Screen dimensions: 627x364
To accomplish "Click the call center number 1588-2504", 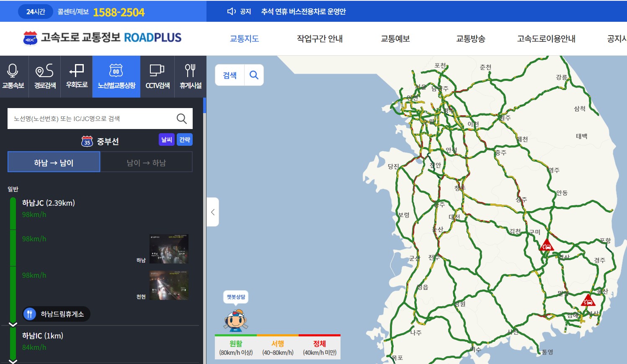I will tap(119, 12).
